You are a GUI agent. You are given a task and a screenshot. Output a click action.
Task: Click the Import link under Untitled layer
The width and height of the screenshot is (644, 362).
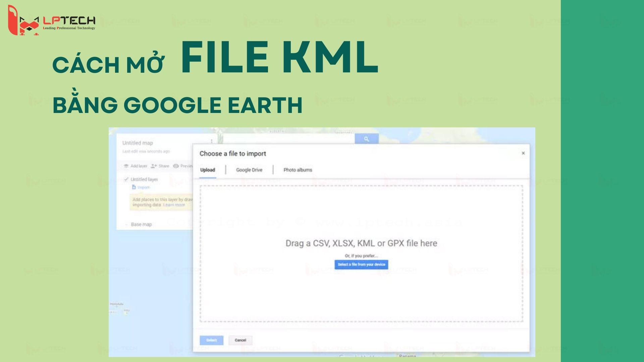[141, 187]
